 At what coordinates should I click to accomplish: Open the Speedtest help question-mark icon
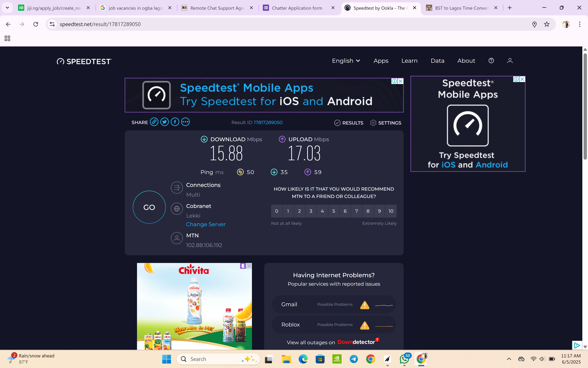pyautogui.click(x=491, y=61)
